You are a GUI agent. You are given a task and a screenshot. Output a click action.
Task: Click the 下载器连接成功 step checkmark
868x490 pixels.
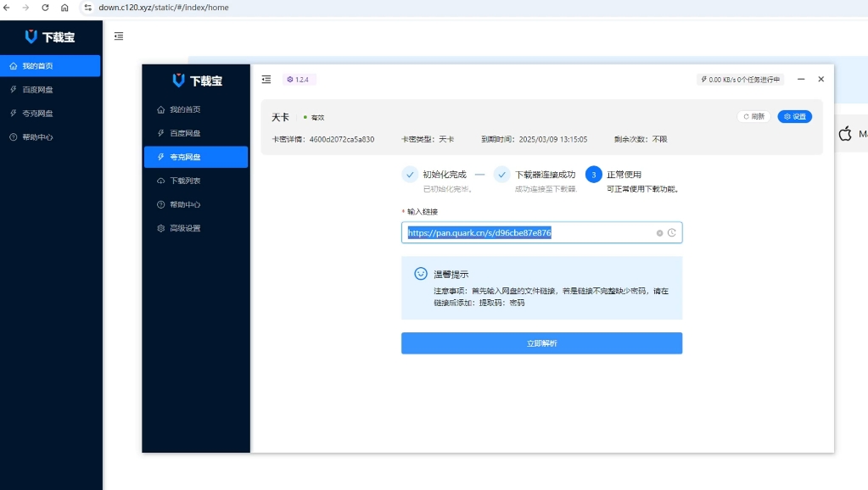[501, 175]
